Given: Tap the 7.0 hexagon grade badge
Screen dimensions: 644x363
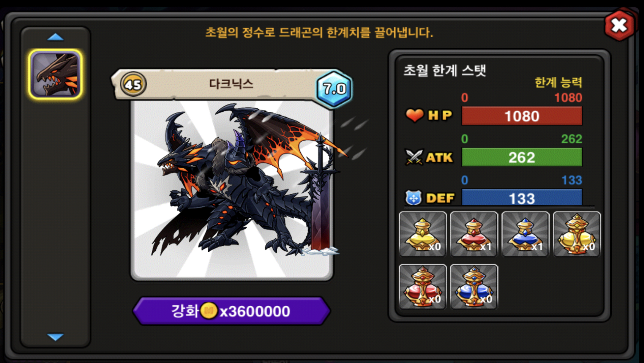Looking at the screenshot, I should coord(334,89).
